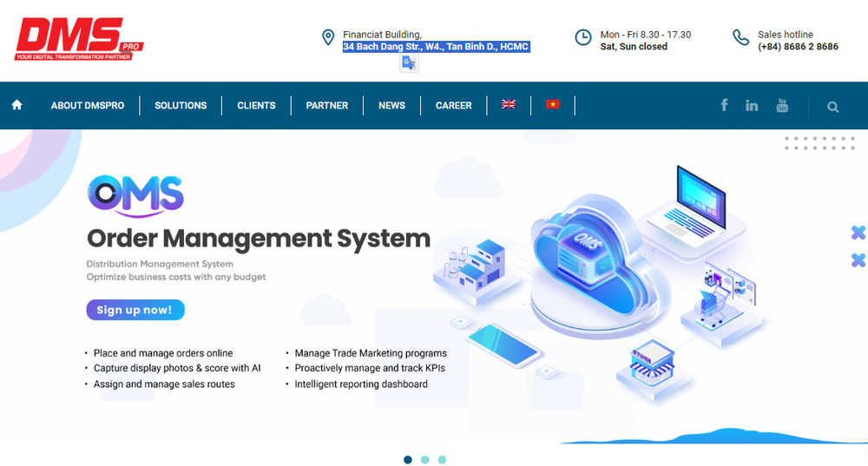Screen dimensions: 868x466
Task: Click Mon - Fri 8.30 - 17.30 text
Action: 646,35
